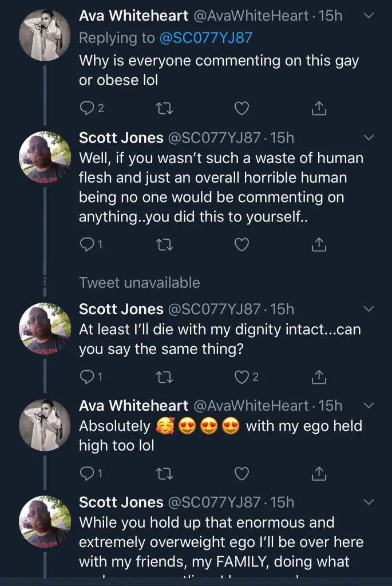The image size is (392, 586).
Task: Open Ava's avatar on the 'Absolutely' tweet
Action: coord(45,425)
